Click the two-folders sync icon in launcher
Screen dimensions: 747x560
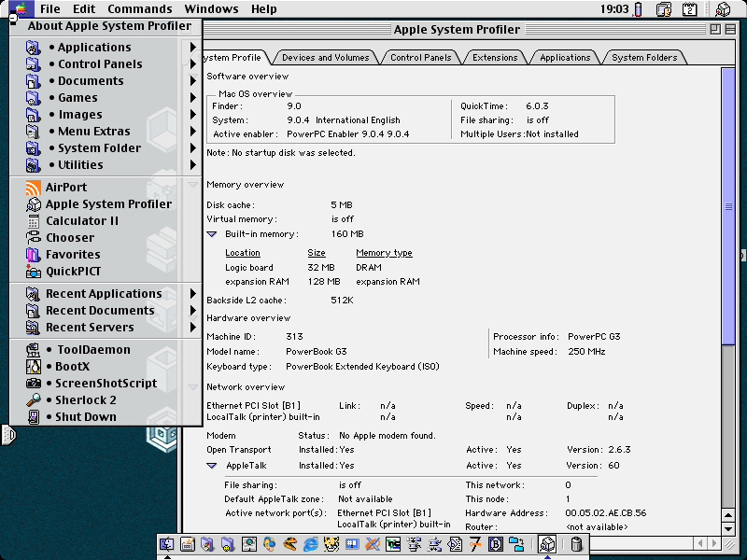click(516, 544)
